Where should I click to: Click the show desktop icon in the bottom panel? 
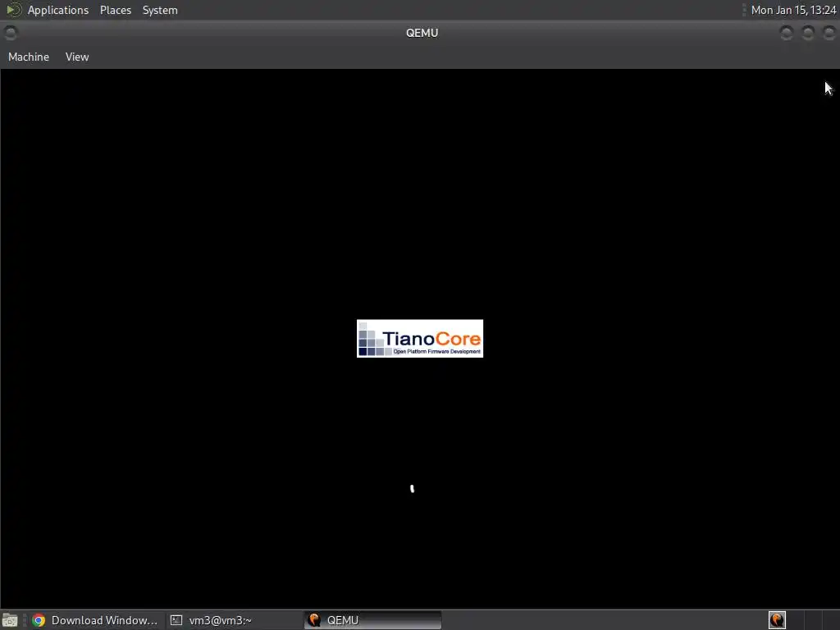tap(10, 620)
